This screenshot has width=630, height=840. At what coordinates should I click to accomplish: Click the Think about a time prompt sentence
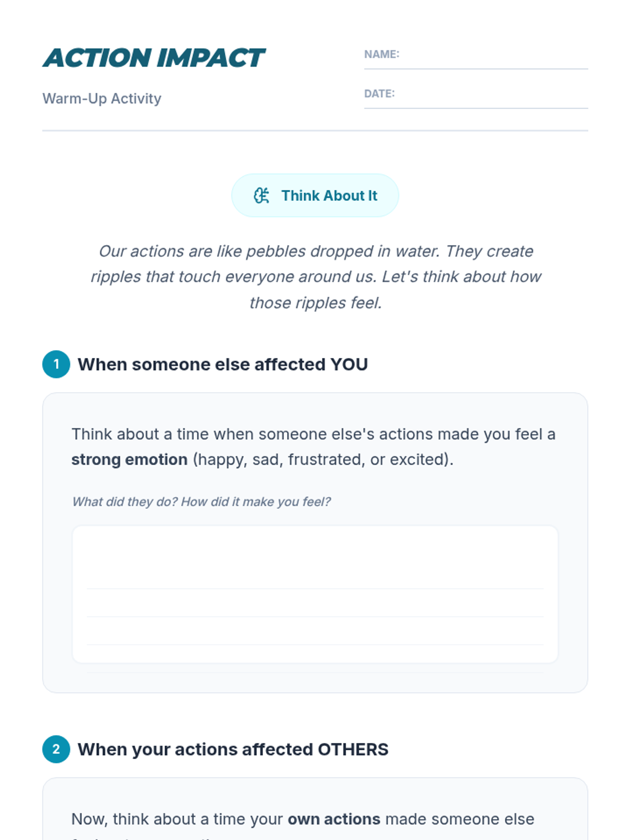pyautogui.click(x=313, y=447)
